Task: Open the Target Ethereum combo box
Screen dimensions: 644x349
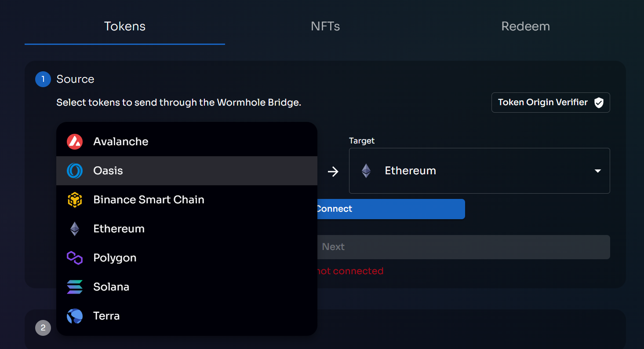Action: pyautogui.click(x=479, y=171)
